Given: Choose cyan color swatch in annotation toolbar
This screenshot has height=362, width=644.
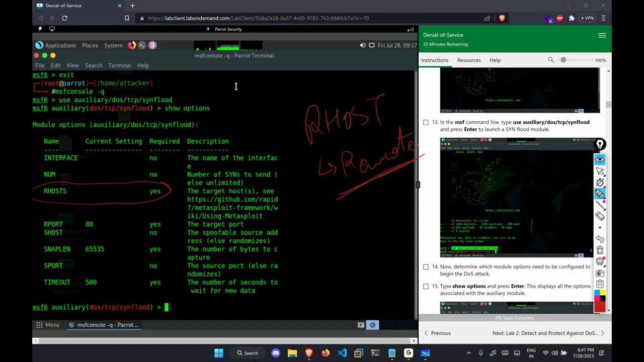Looking at the screenshot, I should point(597,293).
